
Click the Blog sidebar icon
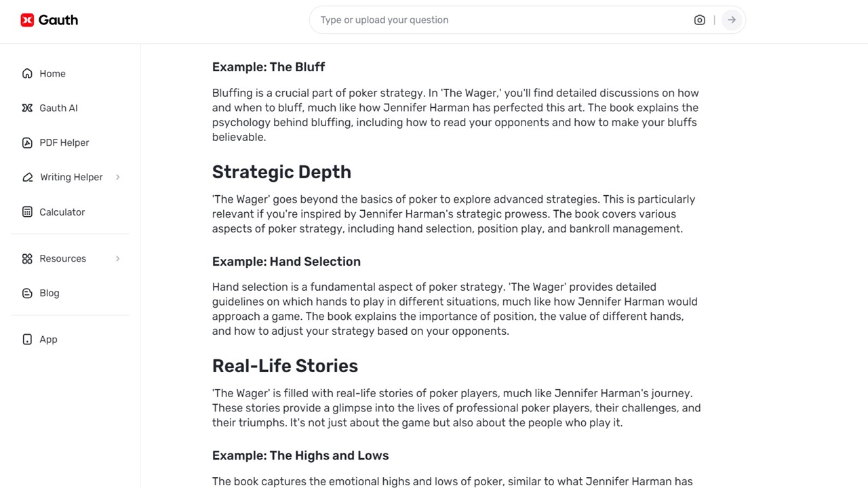coord(27,293)
